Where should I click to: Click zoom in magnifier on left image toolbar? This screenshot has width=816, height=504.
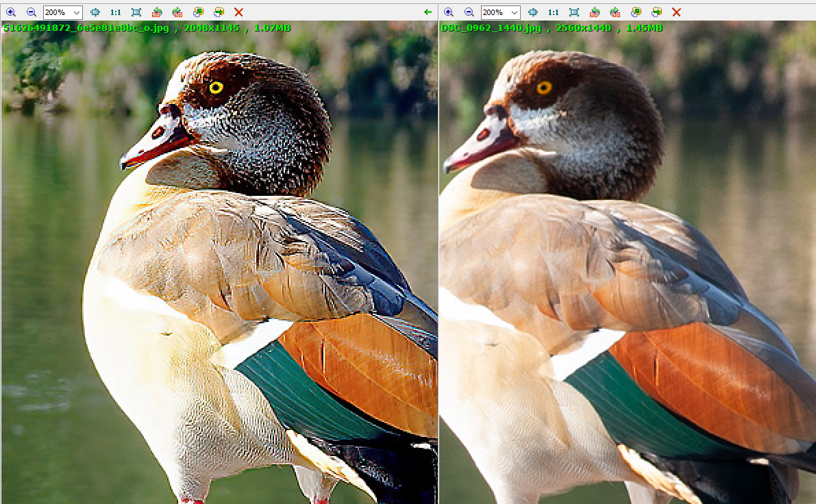11,12
